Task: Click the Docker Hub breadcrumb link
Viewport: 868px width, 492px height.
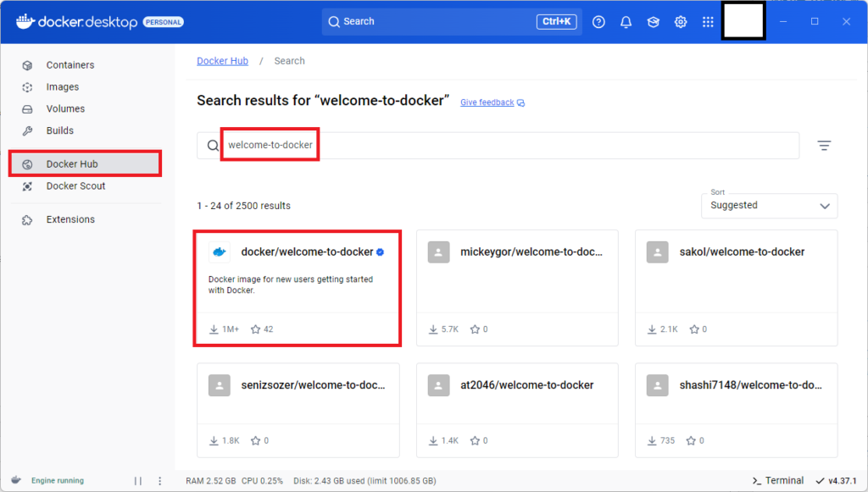Action: (x=223, y=61)
